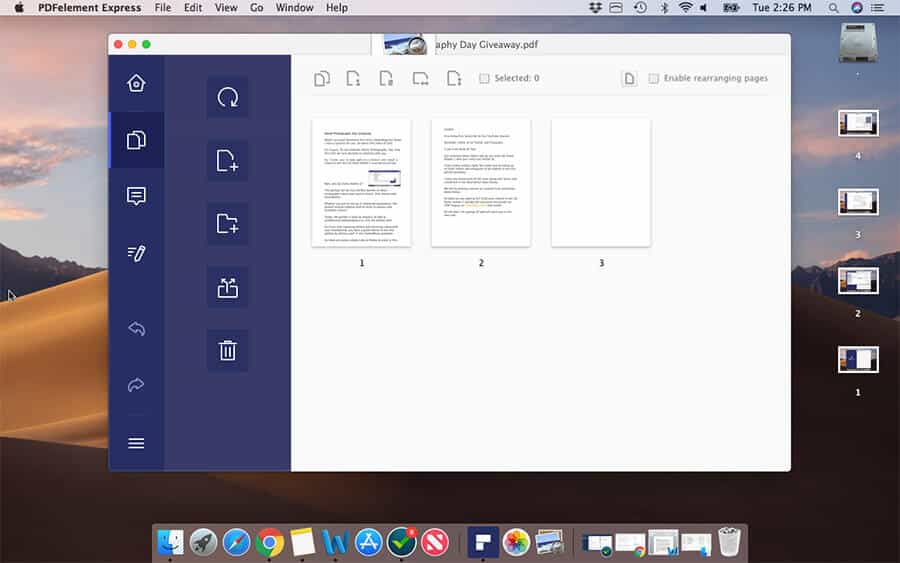Image resolution: width=900 pixels, height=563 pixels.
Task: Open the File menu
Action: point(163,7)
